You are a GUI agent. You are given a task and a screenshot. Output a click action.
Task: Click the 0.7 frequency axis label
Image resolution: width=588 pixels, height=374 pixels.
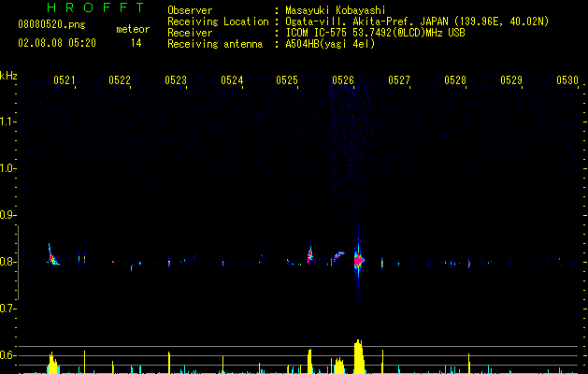point(7,309)
